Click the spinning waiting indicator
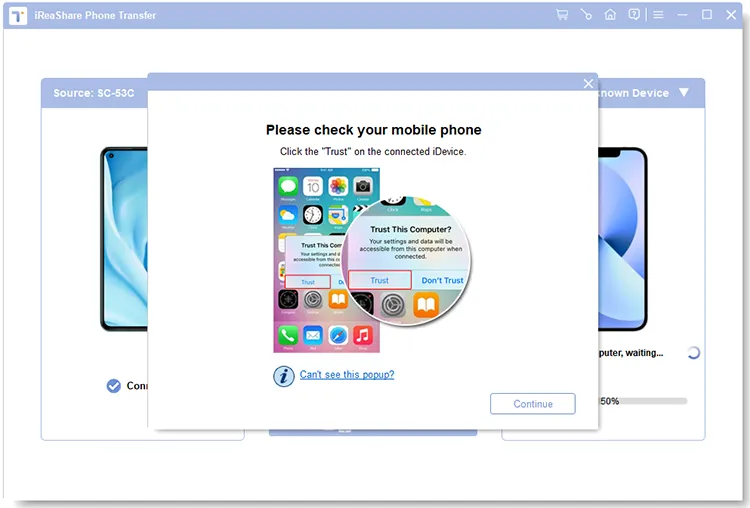This screenshot has height=508, width=750. point(693,353)
